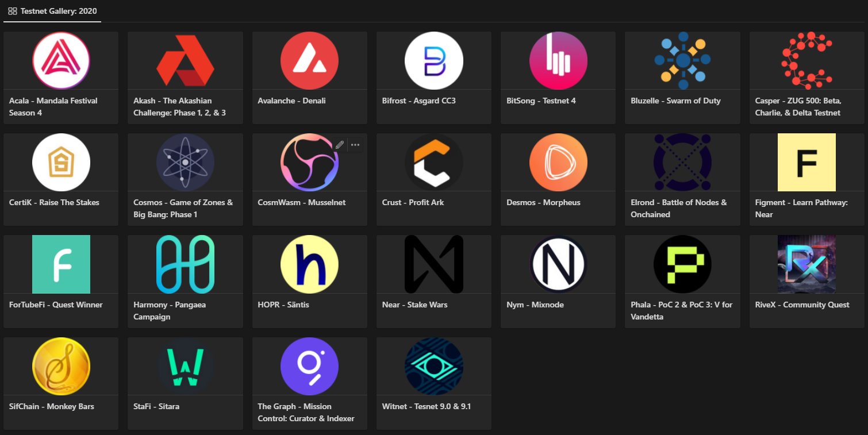Select Crust - Profit Ark title
The height and width of the screenshot is (435, 868).
[x=413, y=202]
